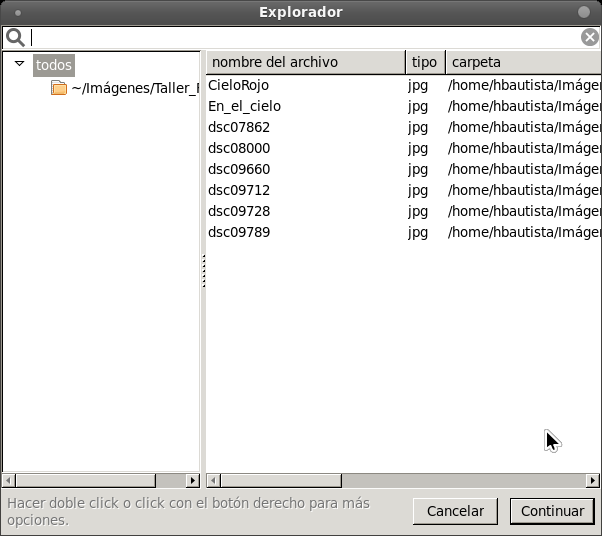Click right arrow of file list scrollbar

(592, 480)
